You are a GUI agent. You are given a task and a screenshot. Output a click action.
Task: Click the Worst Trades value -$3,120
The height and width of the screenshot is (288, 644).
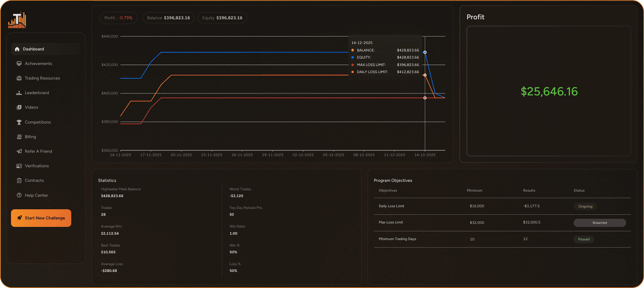point(236,196)
